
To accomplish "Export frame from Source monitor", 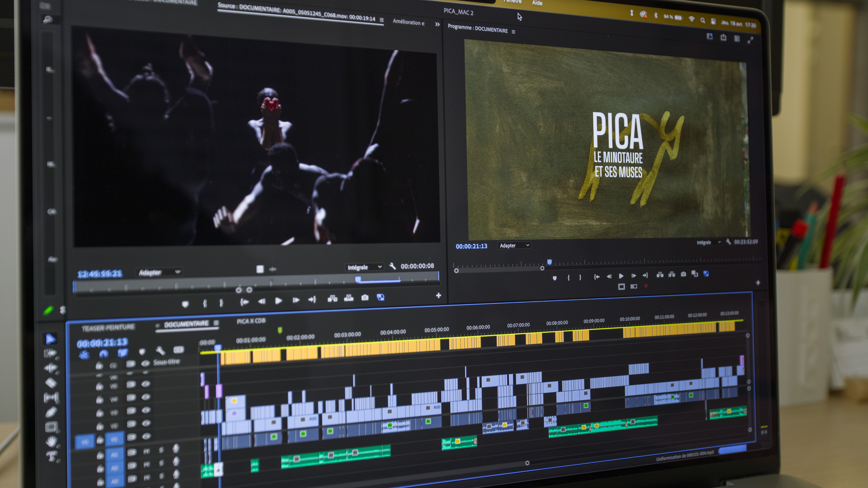I will click(365, 297).
